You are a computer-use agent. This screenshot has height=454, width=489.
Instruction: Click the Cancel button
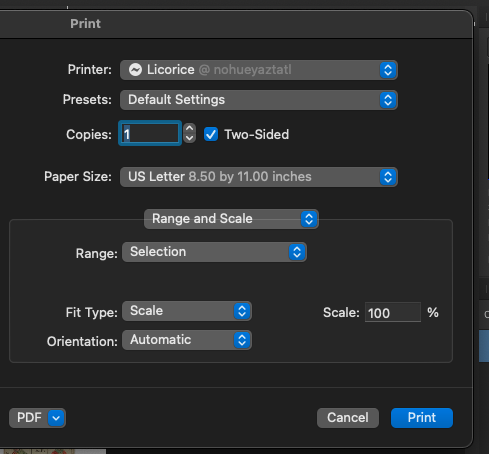coord(348,418)
